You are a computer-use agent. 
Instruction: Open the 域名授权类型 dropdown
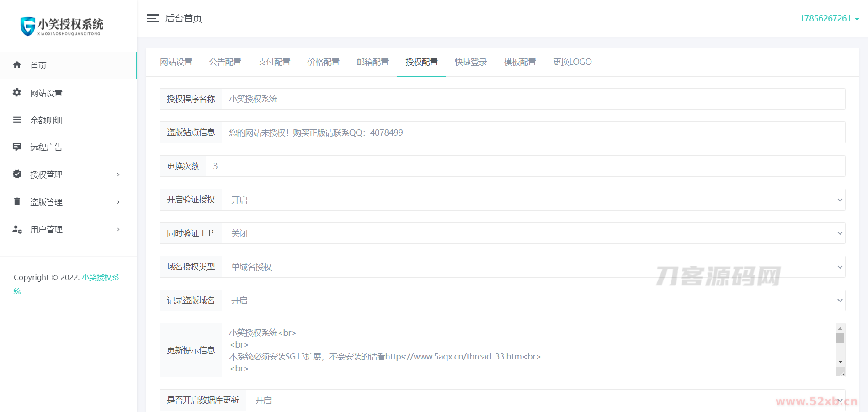[x=533, y=267]
